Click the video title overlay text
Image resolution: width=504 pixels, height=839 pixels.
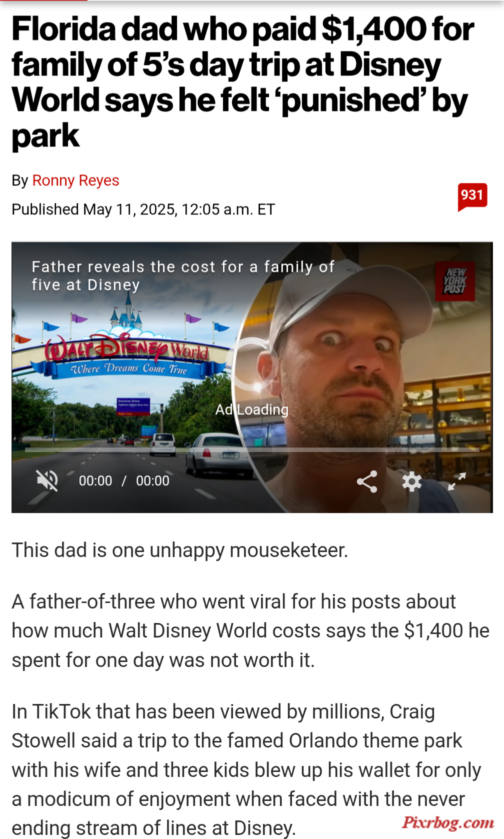(x=183, y=275)
